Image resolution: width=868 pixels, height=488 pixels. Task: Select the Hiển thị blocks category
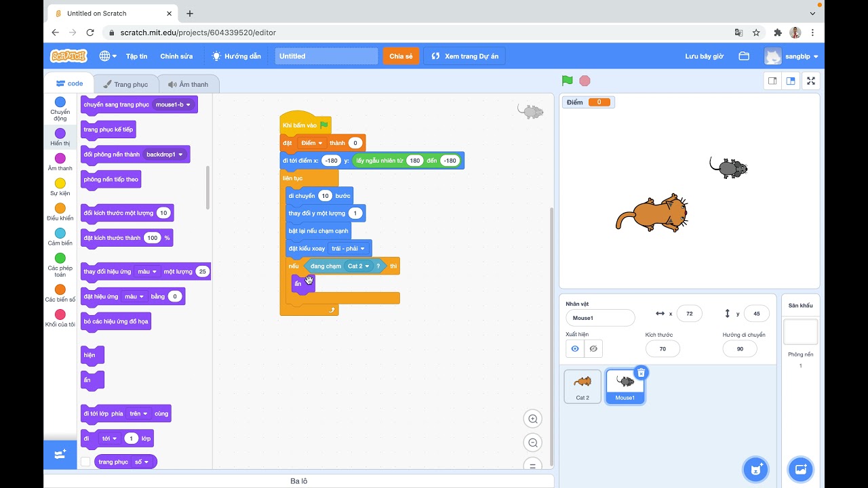pyautogui.click(x=60, y=138)
